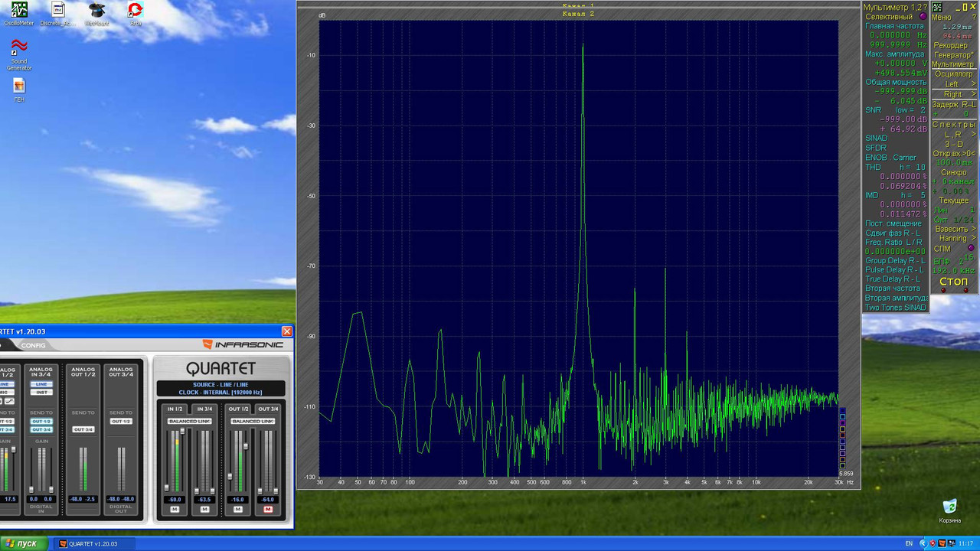Screen dimensions: 980x551
Task: Select Мультиметр in the control panel
Action: point(953,64)
